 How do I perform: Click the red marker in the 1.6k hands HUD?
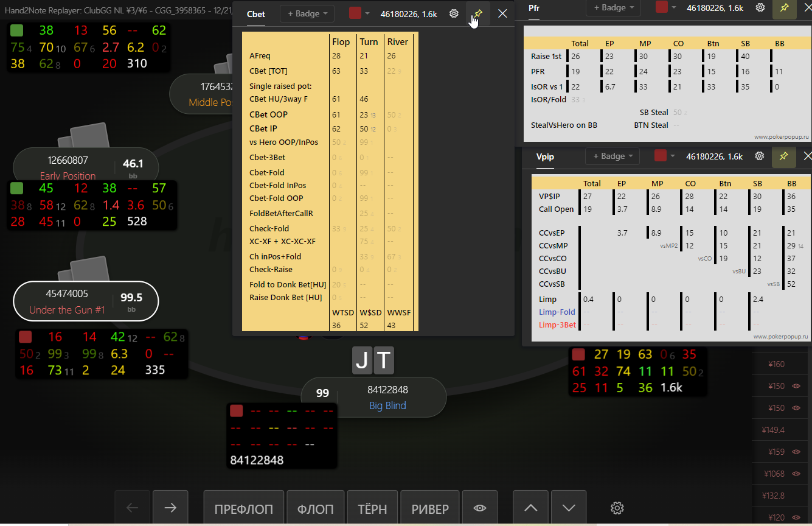coord(578,354)
